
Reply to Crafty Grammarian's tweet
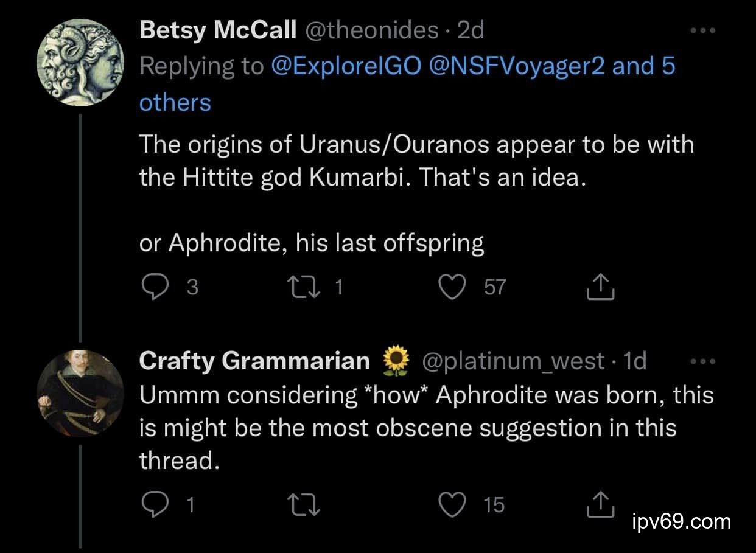tap(155, 504)
